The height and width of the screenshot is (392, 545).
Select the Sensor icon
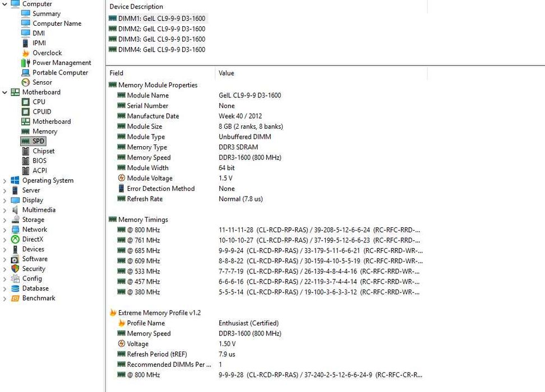pyautogui.click(x=25, y=82)
